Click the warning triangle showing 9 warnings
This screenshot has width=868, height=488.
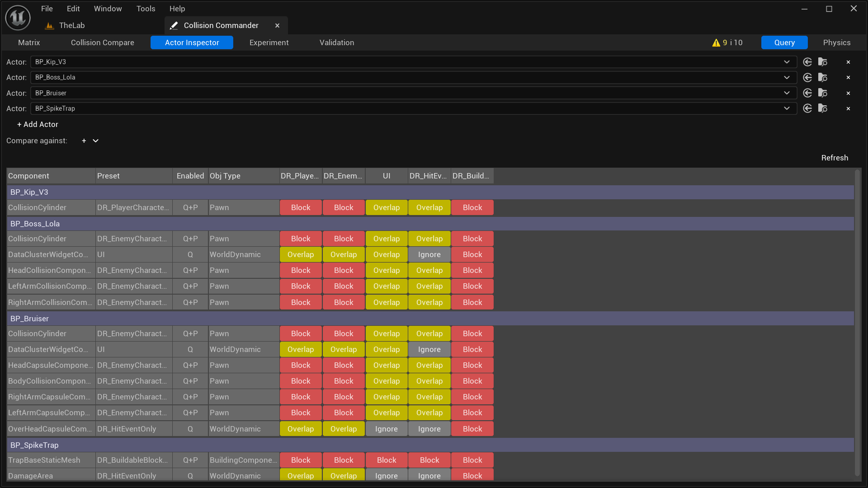click(x=716, y=42)
